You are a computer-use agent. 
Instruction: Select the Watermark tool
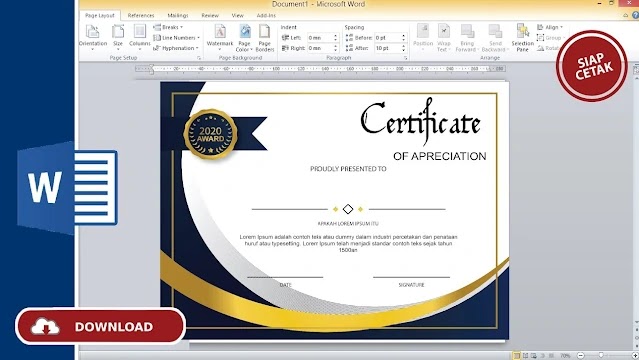[x=220, y=37]
